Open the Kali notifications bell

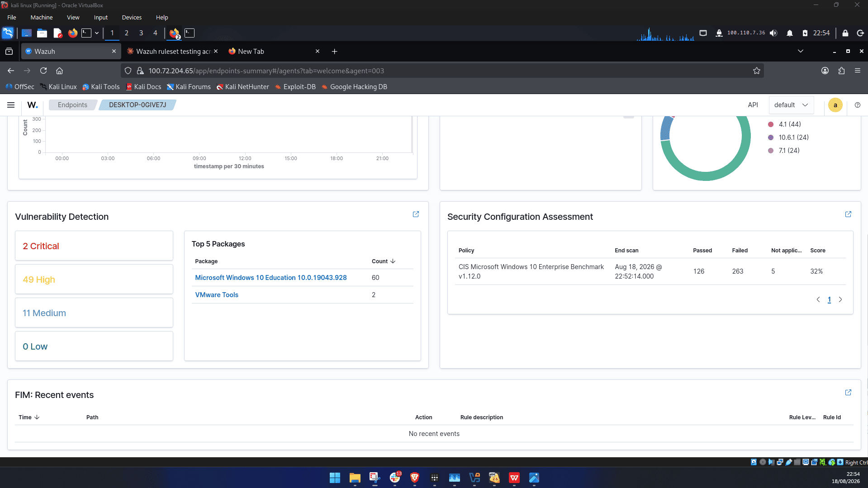click(x=790, y=33)
